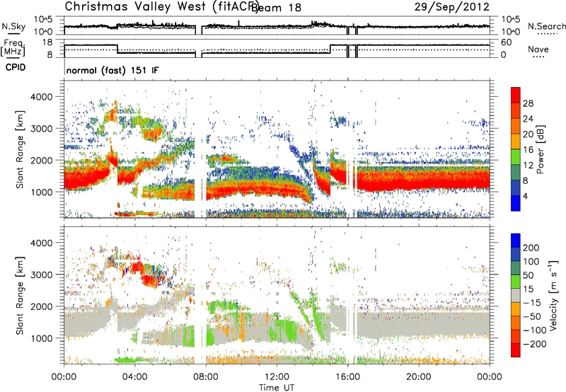Click the '4' power colorbar tick label
Viewport: 566px width, 392px height.
pos(525,196)
